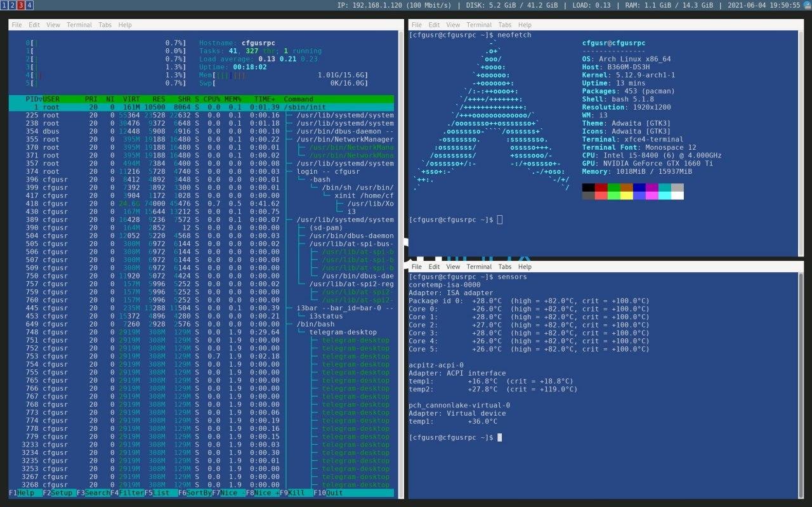Click F6 SortBy in htop
The width and height of the screenshot is (812, 507).
coord(195,493)
